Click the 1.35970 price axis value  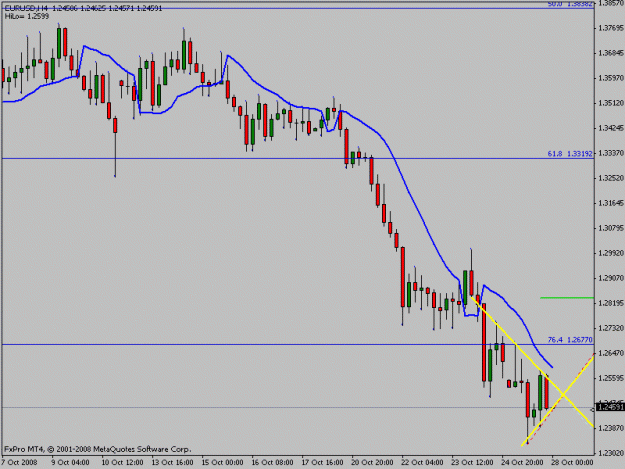(611, 78)
